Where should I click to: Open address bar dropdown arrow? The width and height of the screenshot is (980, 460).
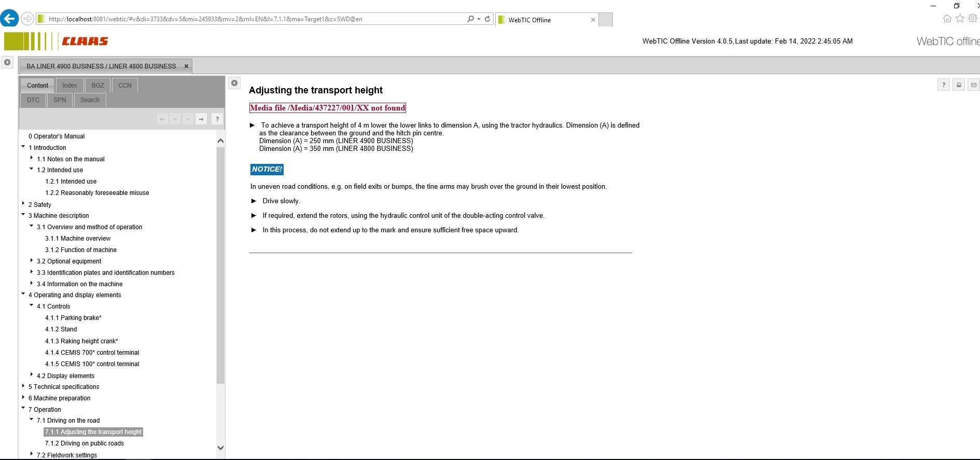(x=479, y=19)
